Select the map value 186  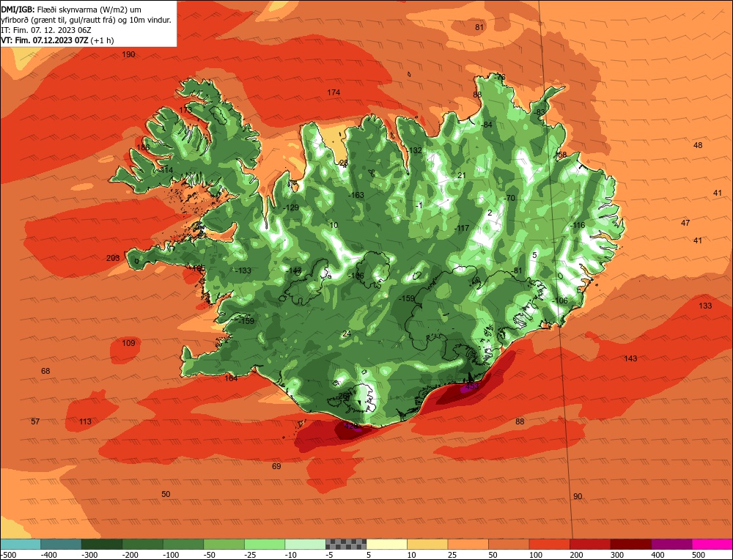click(x=143, y=148)
